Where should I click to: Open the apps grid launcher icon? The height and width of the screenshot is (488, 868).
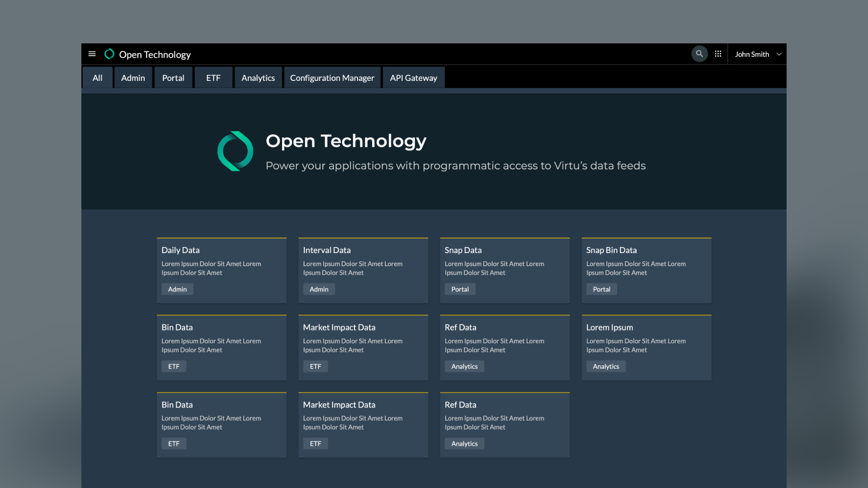[x=718, y=54]
